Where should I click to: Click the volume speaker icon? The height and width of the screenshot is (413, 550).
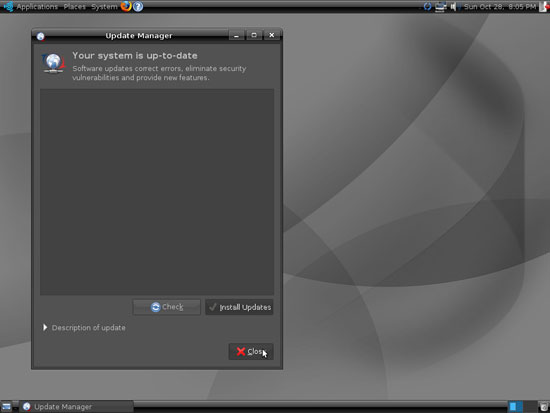point(454,6)
